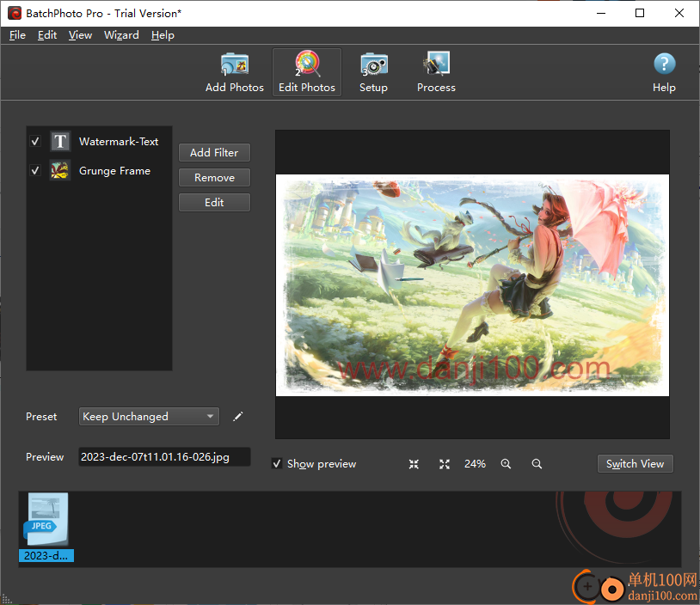Viewport: 700px width, 605px height.
Task: Open the File menu
Action: click(x=17, y=34)
